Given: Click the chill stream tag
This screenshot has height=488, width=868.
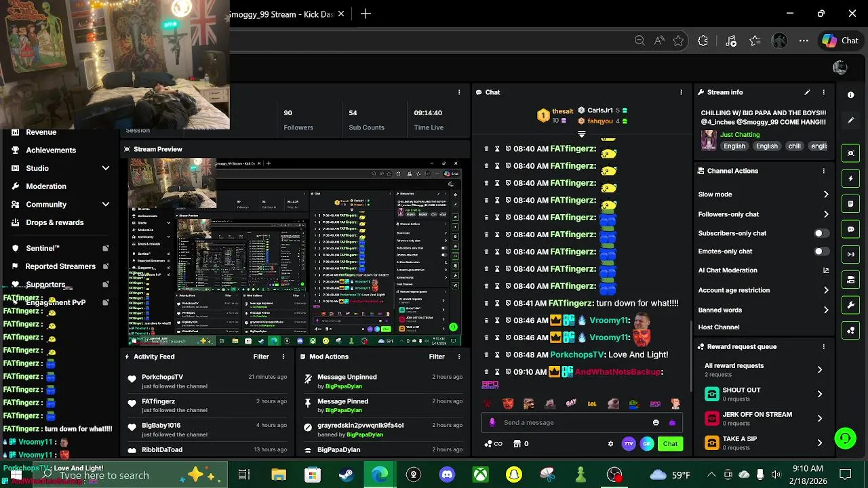Looking at the screenshot, I should pyautogui.click(x=794, y=146).
